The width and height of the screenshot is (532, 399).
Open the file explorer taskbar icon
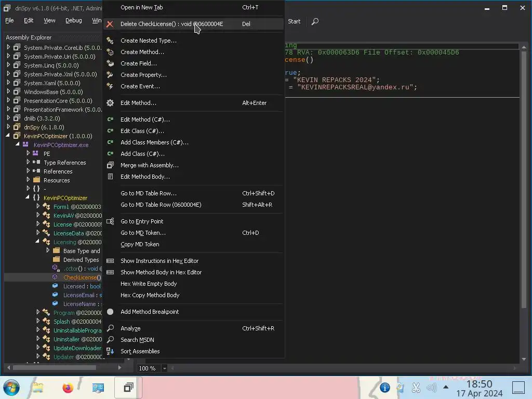click(37, 388)
